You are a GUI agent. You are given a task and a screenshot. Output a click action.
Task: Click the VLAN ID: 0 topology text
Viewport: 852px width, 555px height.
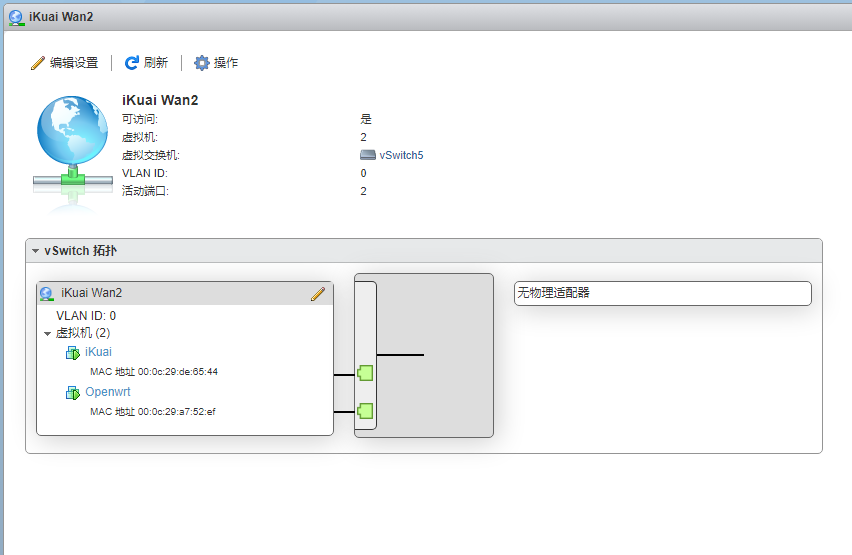click(x=86, y=316)
